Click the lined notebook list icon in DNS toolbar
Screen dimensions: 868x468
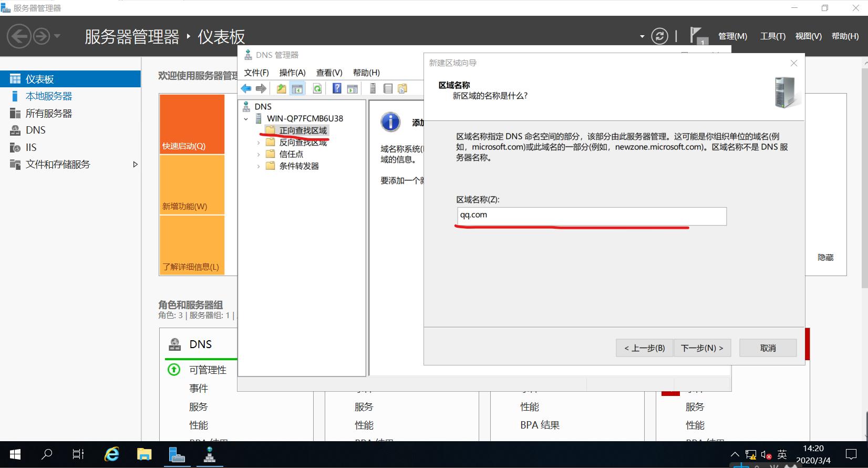[x=388, y=88]
